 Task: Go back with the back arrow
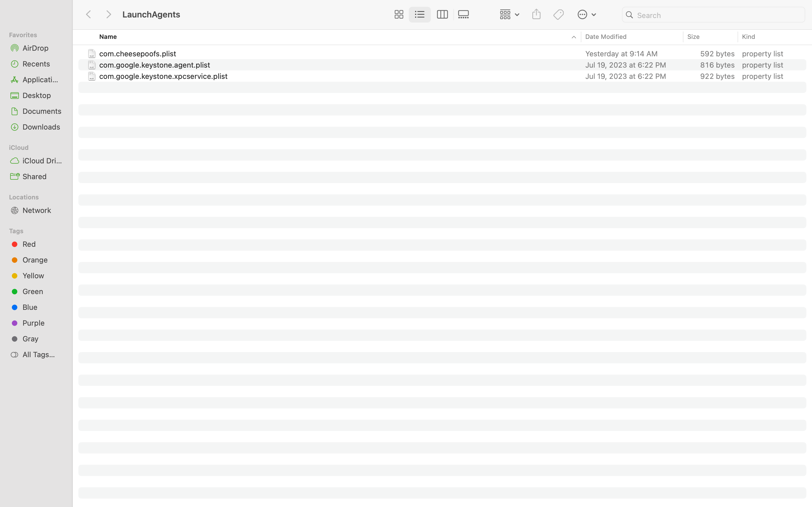89,14
